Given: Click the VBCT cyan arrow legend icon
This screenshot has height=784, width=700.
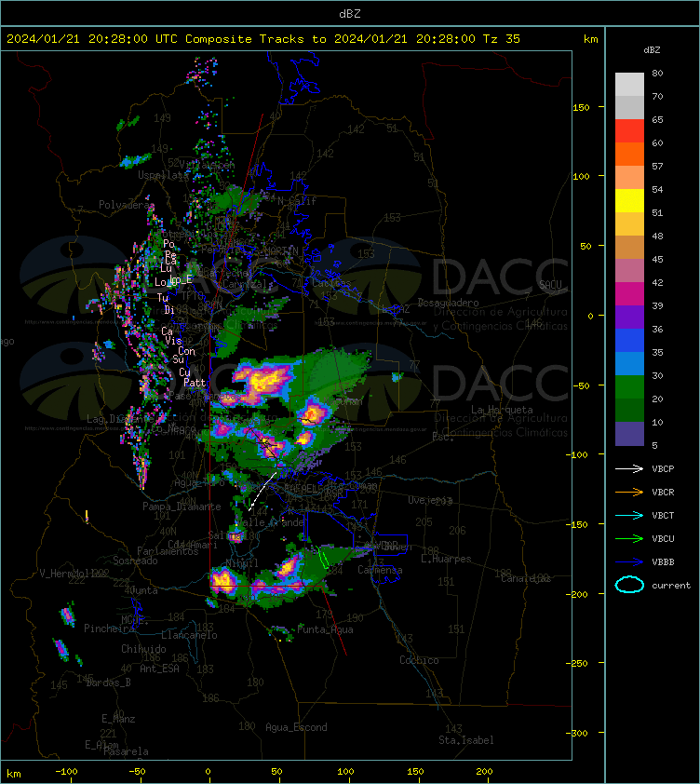Looking at the screenshot, I should pos(629,515).
